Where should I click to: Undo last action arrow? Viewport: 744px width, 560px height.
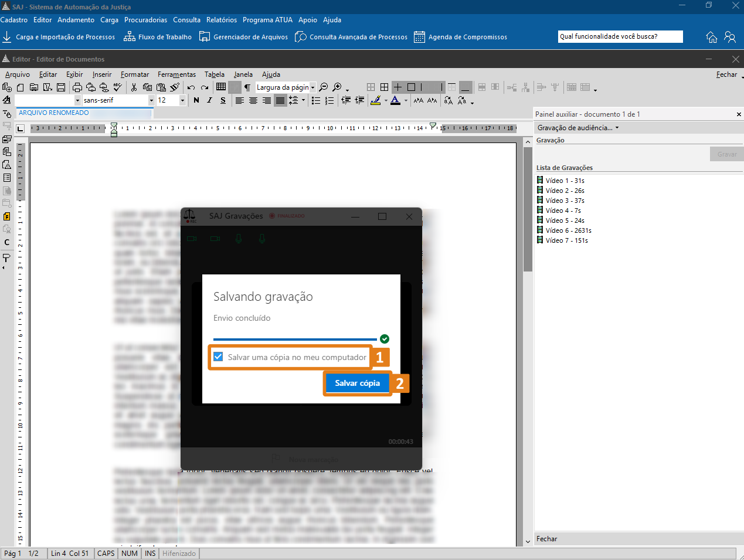(x=191, y=87)
